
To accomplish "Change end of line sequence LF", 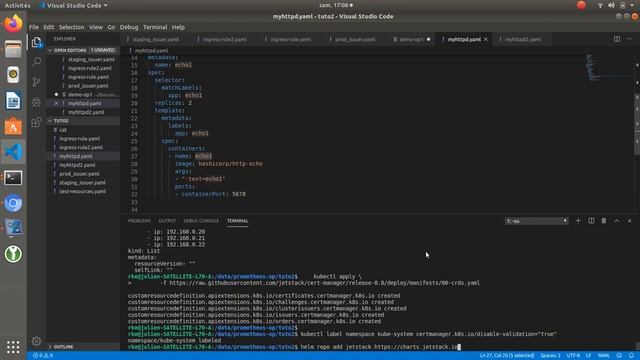I will 589,356.
